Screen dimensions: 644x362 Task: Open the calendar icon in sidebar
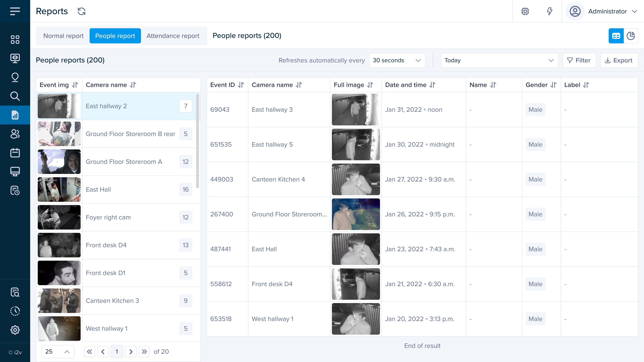(x=15, y=153)
